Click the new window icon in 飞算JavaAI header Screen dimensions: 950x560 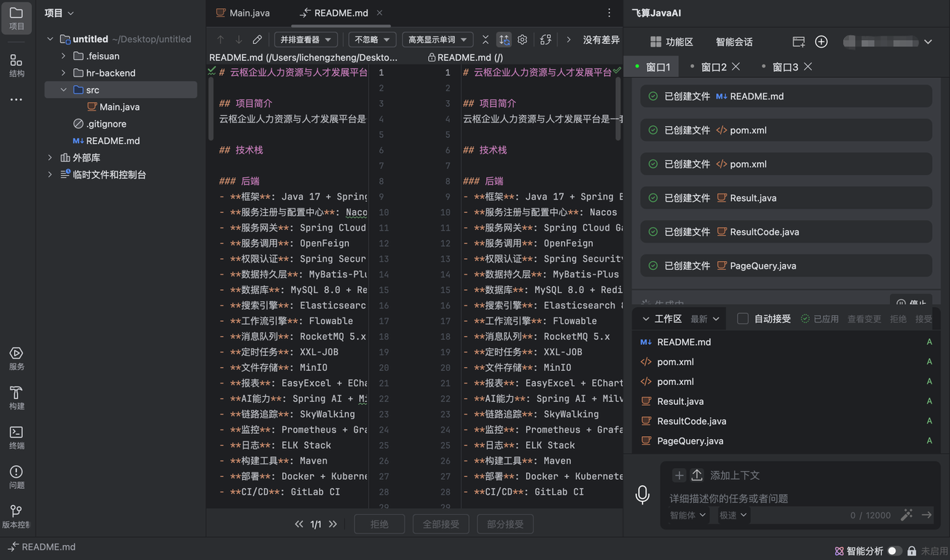[x=799, y=42]
